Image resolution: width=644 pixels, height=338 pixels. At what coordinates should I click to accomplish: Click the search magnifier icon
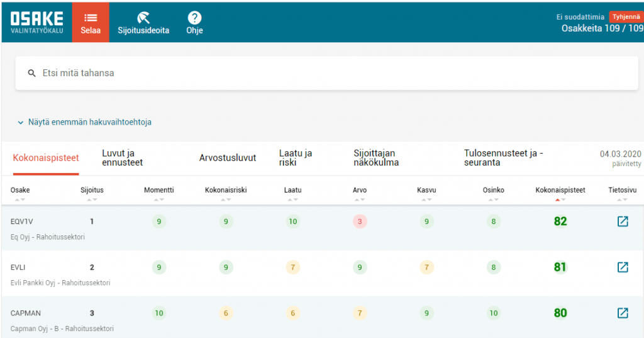point(31,73)
